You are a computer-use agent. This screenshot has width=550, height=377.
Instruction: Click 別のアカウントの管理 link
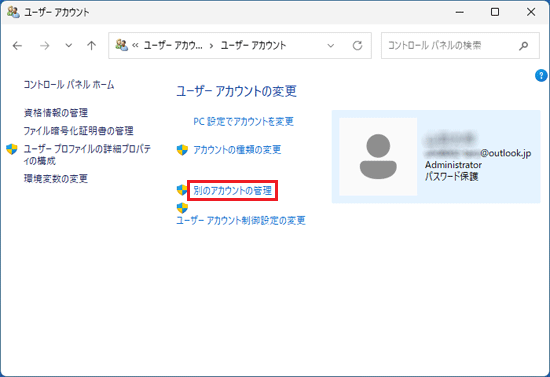click(233, 191)
